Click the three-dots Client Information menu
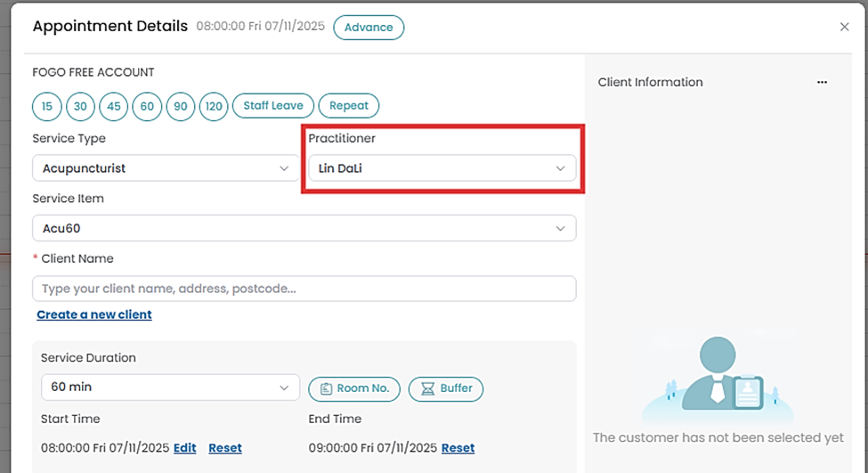 (x=822, y=82)
